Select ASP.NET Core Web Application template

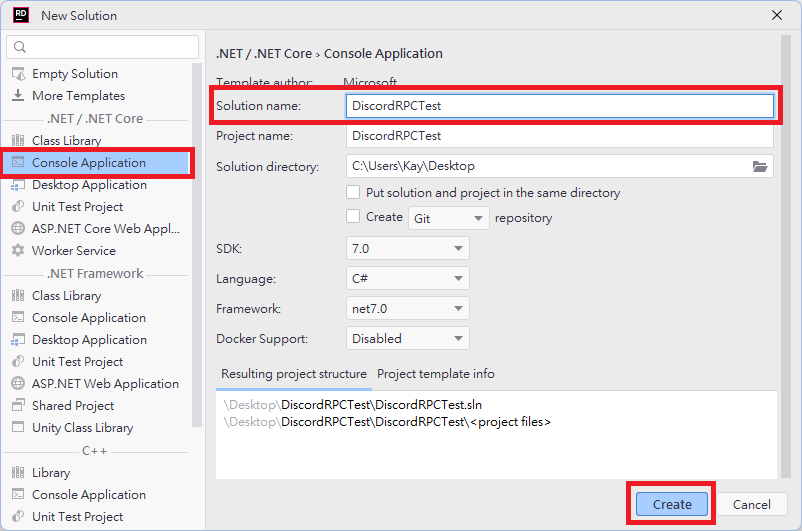(105, 229)
